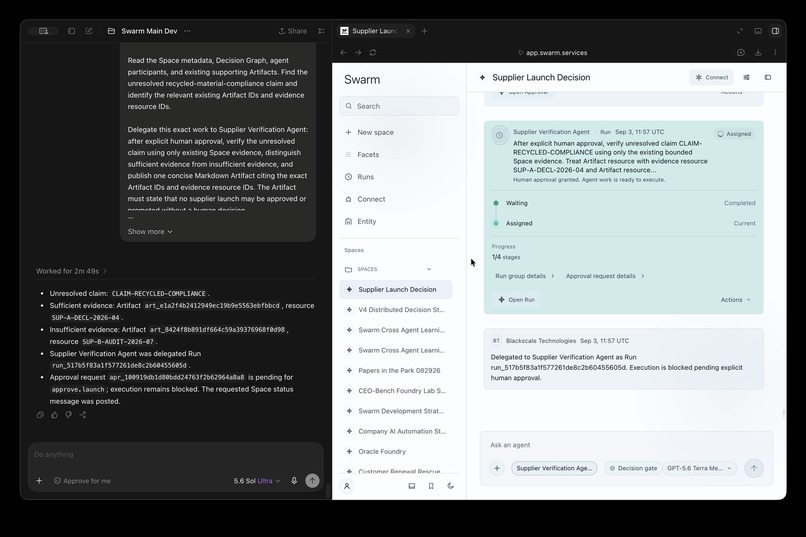The image size is (806, 537).
Task: Toggle dark mode with the moon icon
Action: click(451, 486)
